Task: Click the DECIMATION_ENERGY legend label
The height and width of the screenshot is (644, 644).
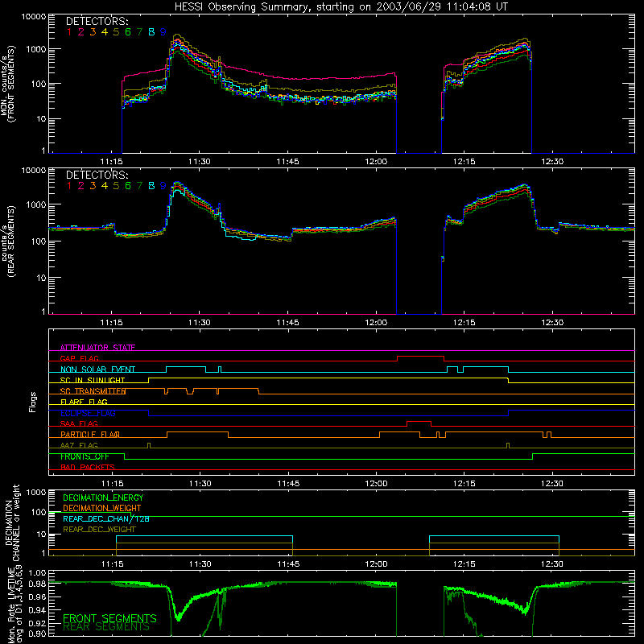Action: point(103,497)
